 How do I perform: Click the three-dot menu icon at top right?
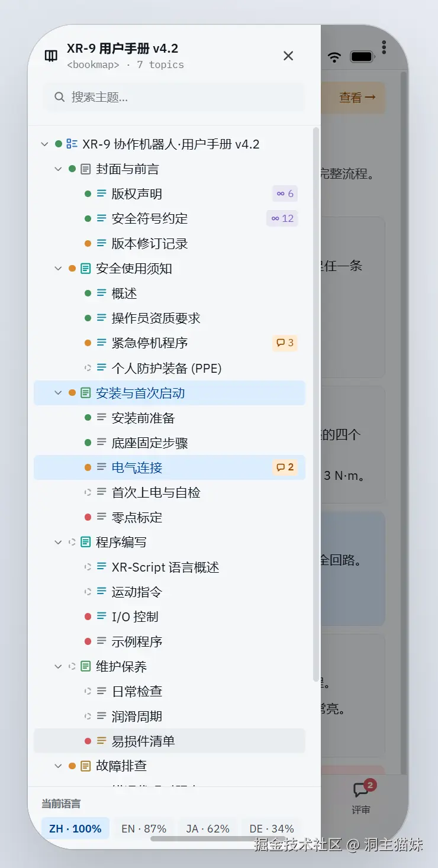tap(384, 47)
